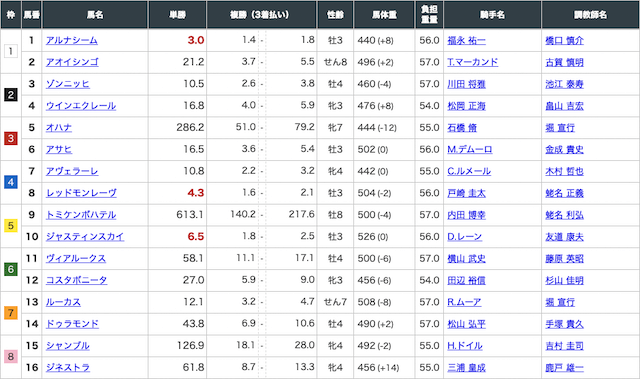The height and width of the screenshot is (379, 640).
Task: Open horse link アヴェラーレ
Action: point(72,171)
